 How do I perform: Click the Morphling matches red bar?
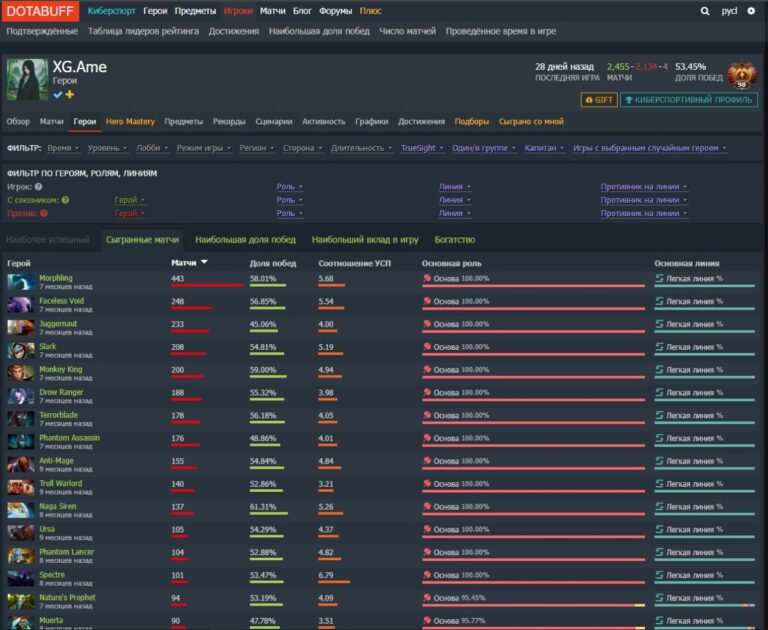click(207, 285)
